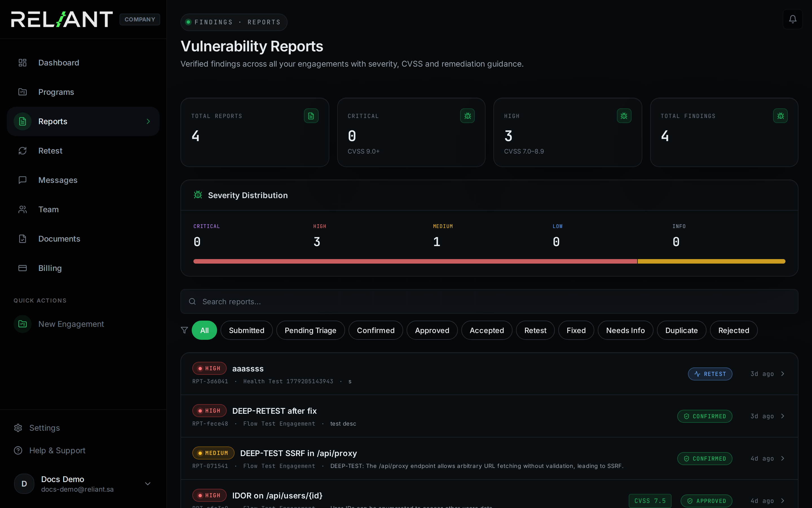Filter reports by Needs Info
The height and width of the screenshot is (508, 812).
click(625, 330)
